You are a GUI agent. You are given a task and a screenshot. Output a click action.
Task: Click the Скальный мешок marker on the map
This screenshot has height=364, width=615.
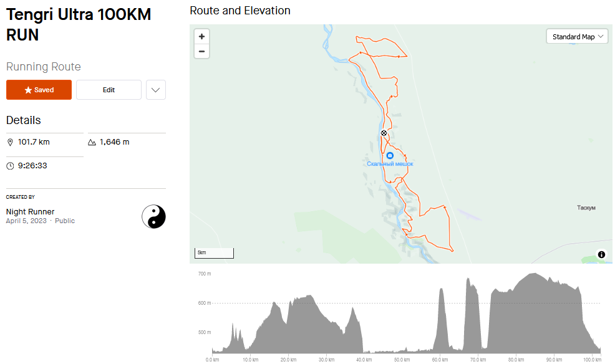pos(389,155)
